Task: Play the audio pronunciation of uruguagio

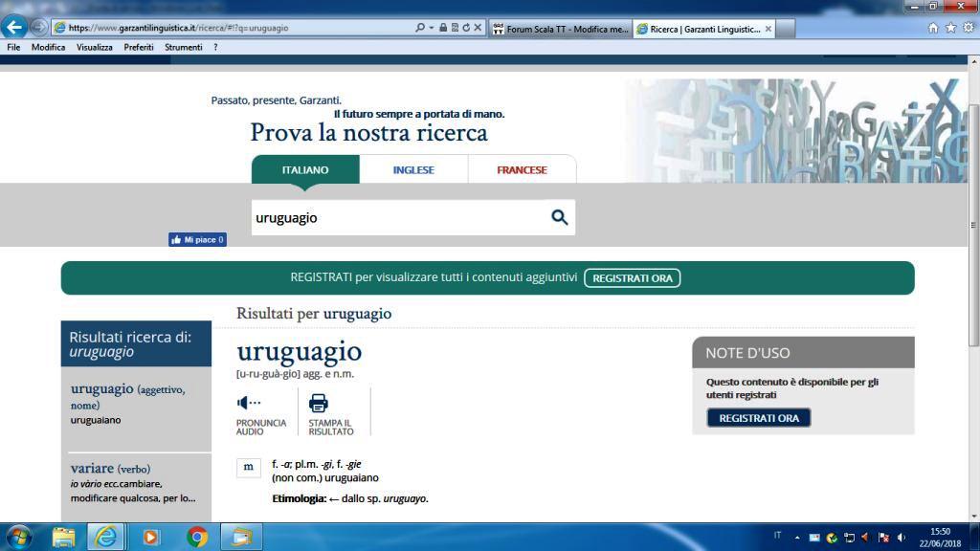Action: point(249,403)
